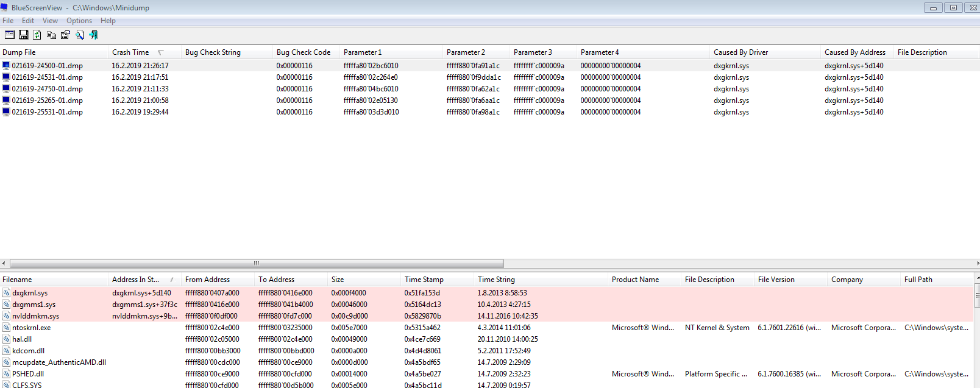Click the BlueScreenView title bar app icon
The width and height of the screenshot is (980, 388).
tap(4, 7)
